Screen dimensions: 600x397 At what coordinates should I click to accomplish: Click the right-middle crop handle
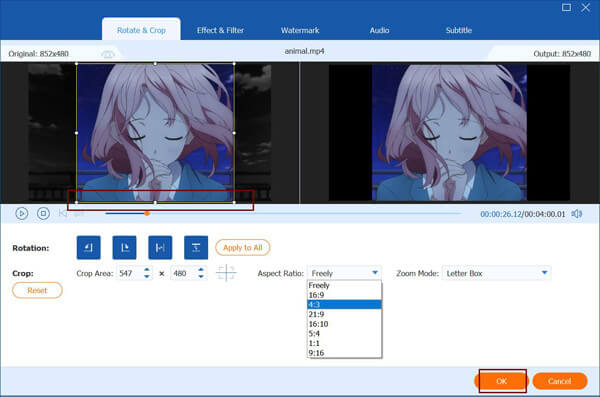[234, 133]
